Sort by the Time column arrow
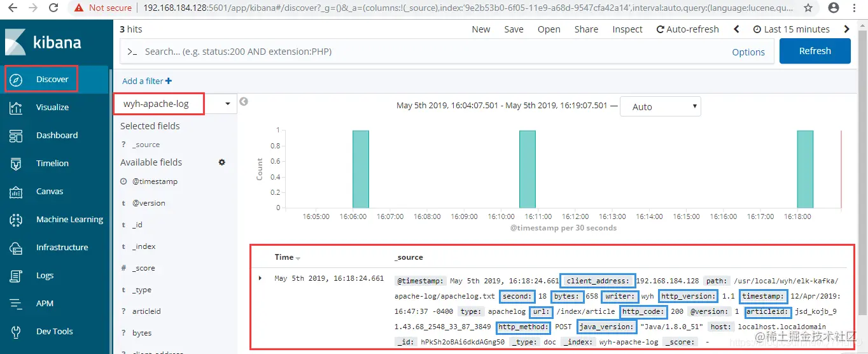This screenshot has height=354, width=868. pyautogui.click(x=298, y=258)
